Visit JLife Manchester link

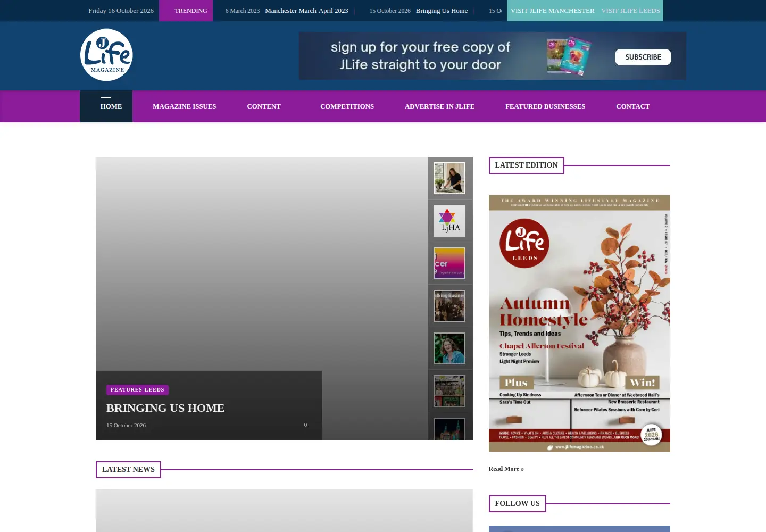pos(552,11)
